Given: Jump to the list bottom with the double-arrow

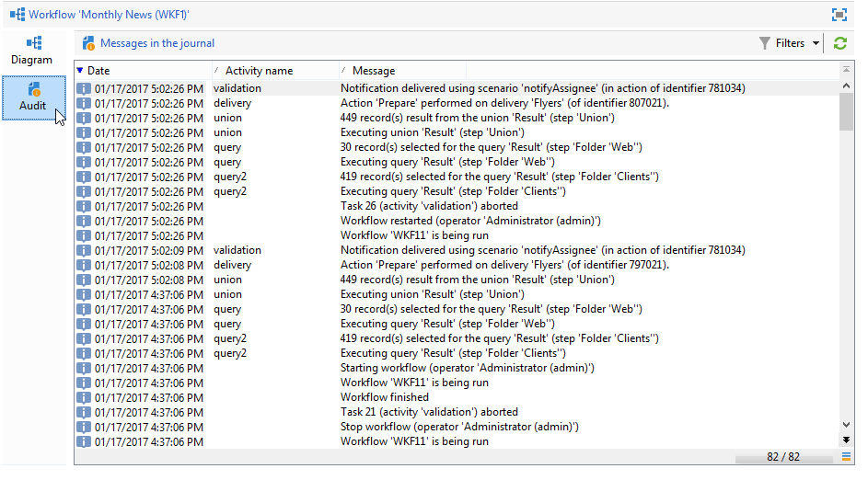Looking at the screenshot, I should click(x=846, y=440).
